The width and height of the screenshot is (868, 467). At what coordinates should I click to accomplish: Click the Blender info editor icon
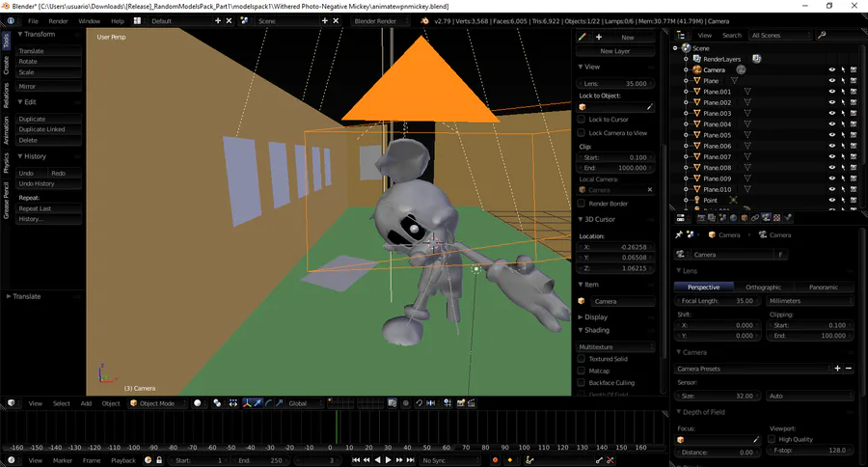[x=11, y=21]
